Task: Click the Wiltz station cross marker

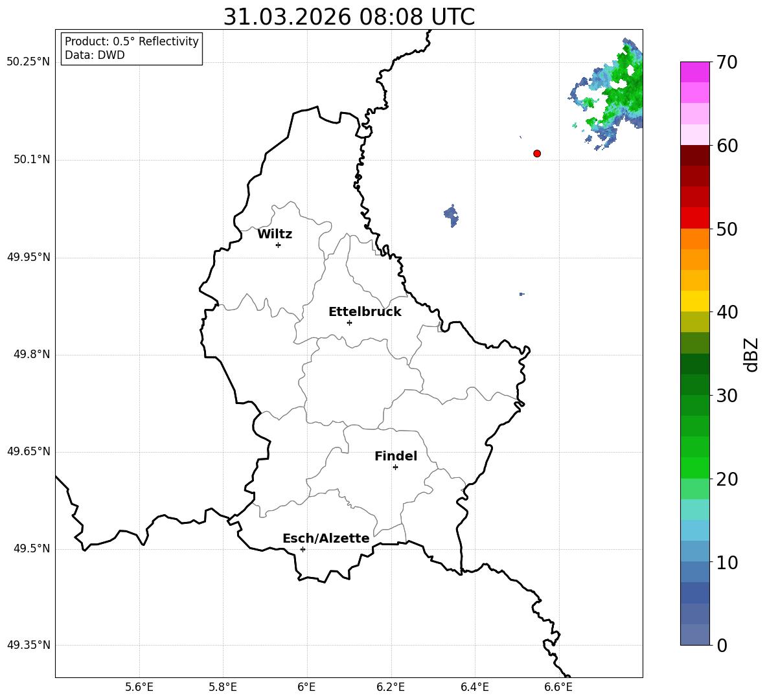Action: (x=279, y=245)
